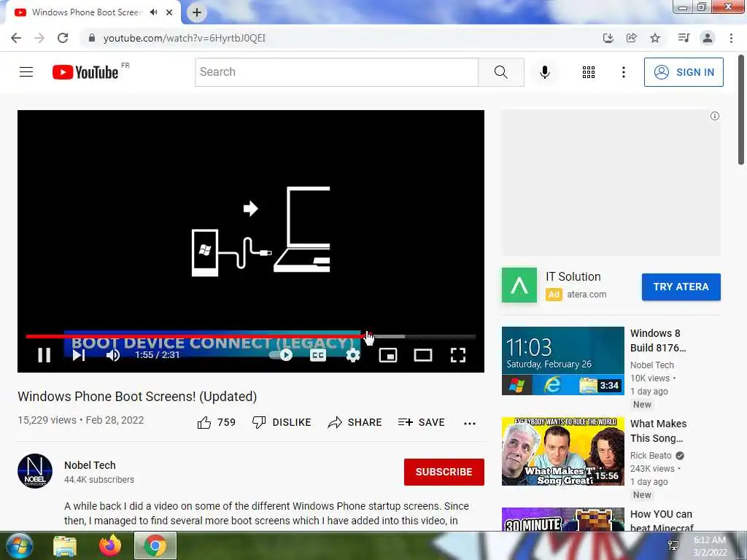The width and height of the screenshot is (747, 560).
Task: Click the SIGN IN button
Action: pos(684,72)
